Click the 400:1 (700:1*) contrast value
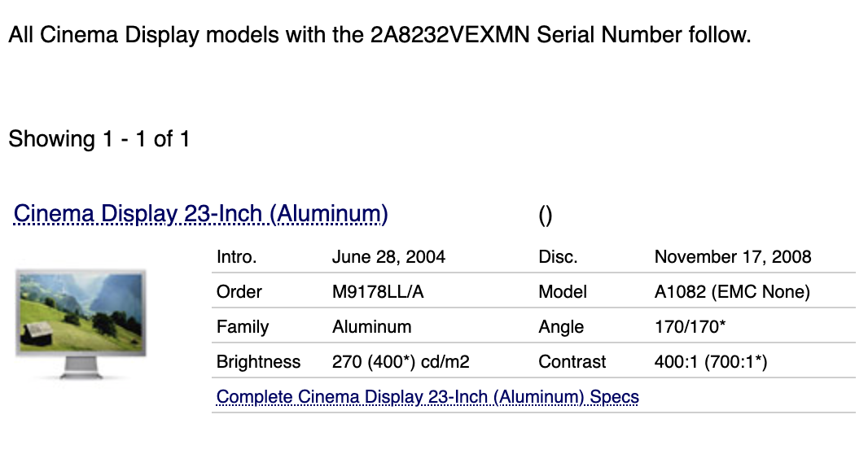 point(711,361)
